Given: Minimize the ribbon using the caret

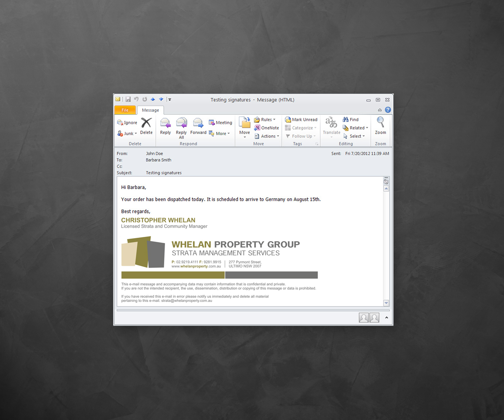Looking at the screenshot, I should (x=380, y=110).
